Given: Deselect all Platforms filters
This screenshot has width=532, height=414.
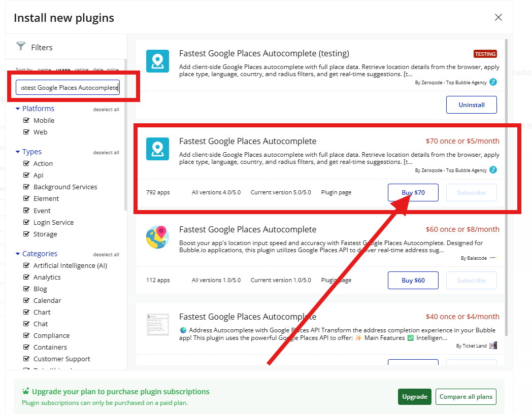Looking at the screenshot, I should point(106,110).
